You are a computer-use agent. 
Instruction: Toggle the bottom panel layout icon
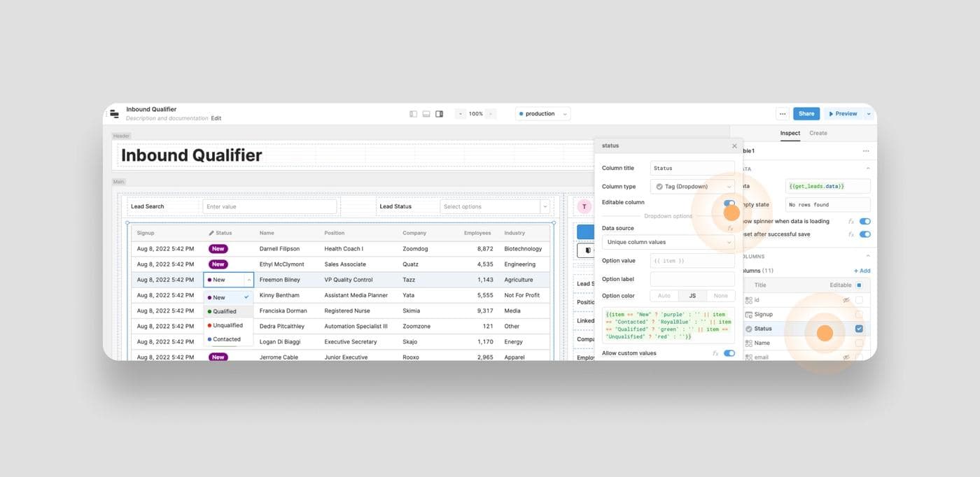pyautogui.click(x=426, y=114)
